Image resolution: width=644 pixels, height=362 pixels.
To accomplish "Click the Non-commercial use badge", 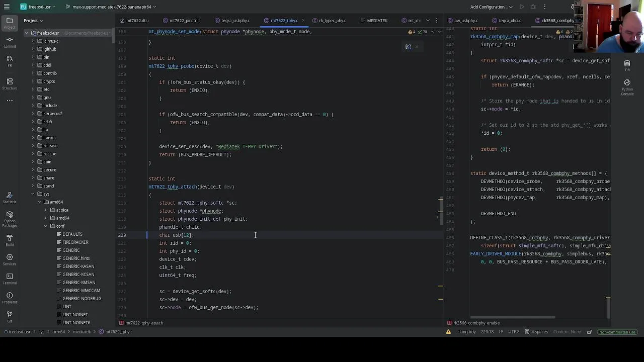I will [x=617, y=332].
